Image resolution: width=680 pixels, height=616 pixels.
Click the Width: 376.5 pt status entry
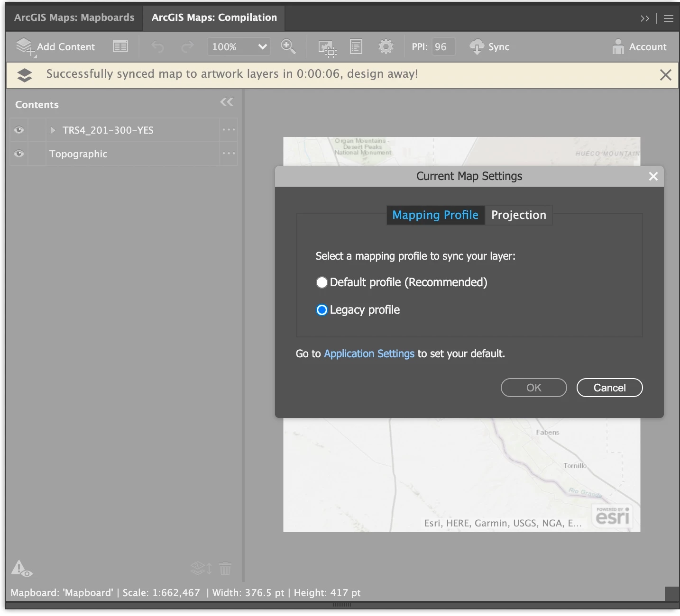click(248, 593)
